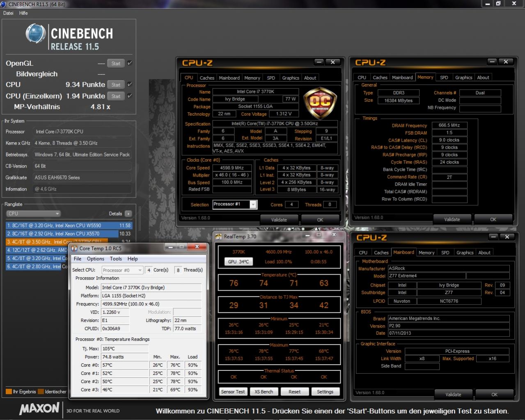
Task: Open About tab in CPU-Z Mainboard window
Action: click(x=484, y=253)
